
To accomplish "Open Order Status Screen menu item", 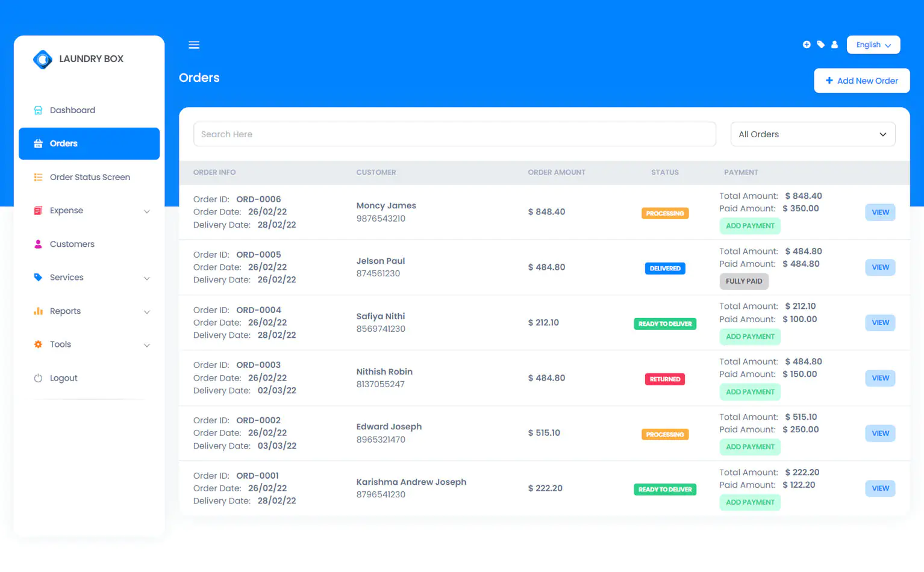I will point(90,177).
